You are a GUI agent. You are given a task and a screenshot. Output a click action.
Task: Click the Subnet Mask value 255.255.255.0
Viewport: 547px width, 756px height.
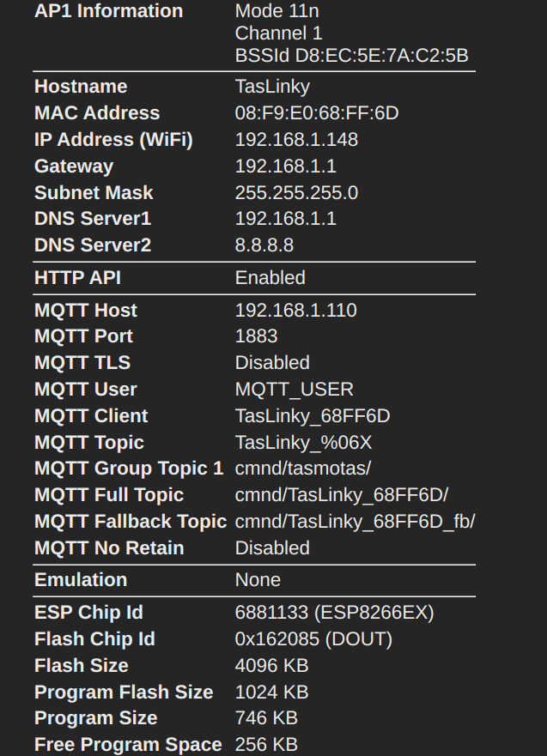296,193
